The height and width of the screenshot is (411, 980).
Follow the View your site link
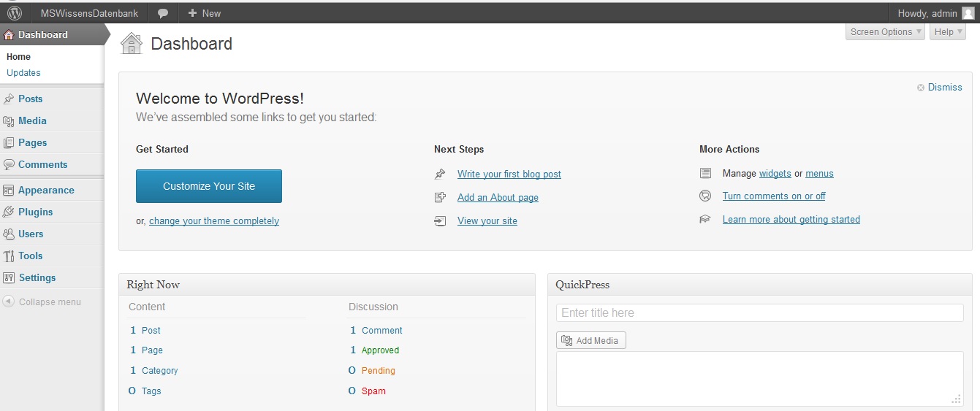pyautogui.click(x=487, y=221)
